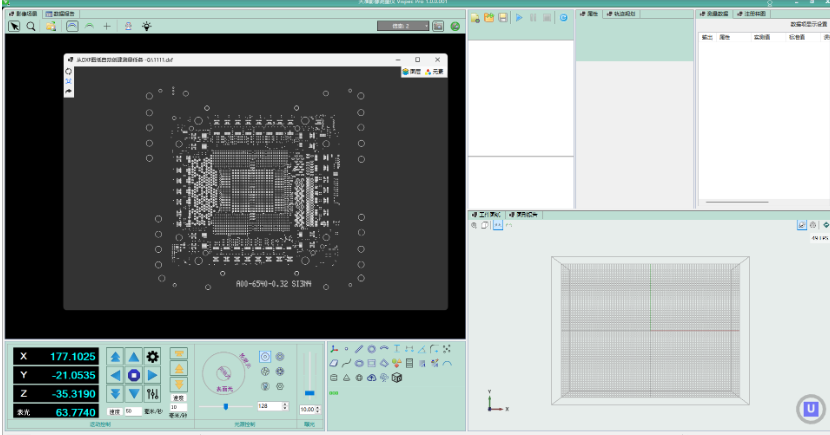Open the sliders adjustment settings icon
This screenshot has width=830, height=435.
152,394
